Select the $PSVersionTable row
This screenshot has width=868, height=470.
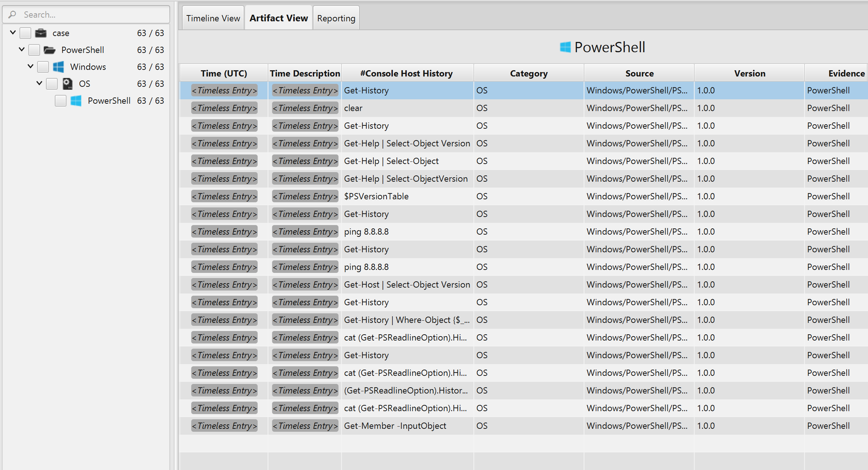point(524,196)
